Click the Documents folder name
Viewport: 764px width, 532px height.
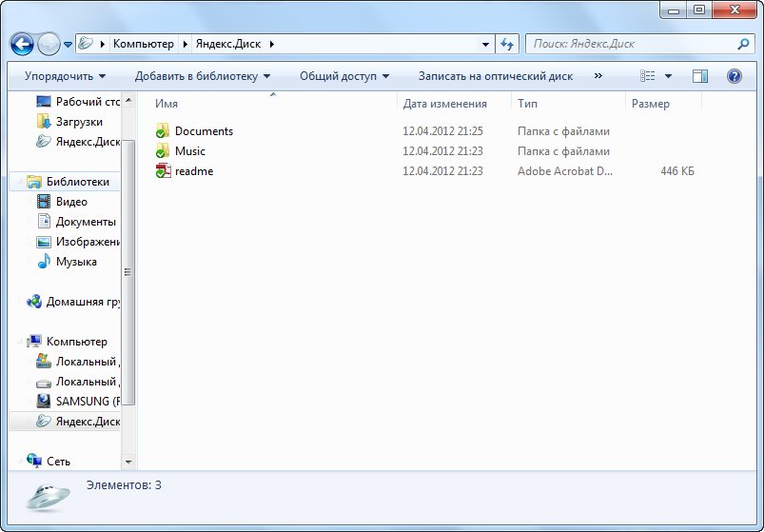click(204, 131)
